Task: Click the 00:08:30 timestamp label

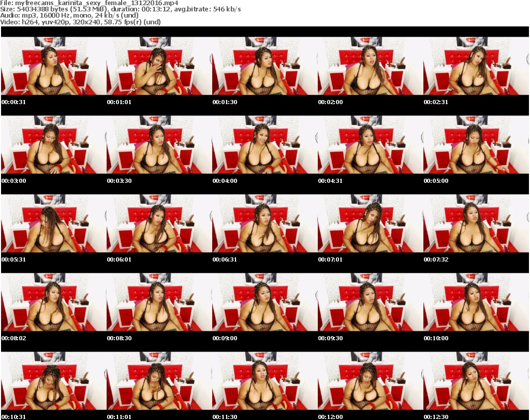Action: pyautogui.click(x=119, y=338)
